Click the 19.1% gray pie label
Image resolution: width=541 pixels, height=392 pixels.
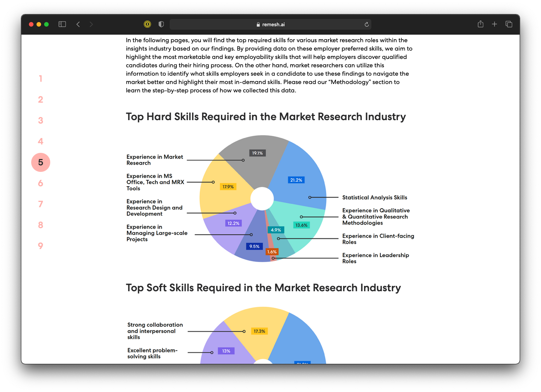[x=258, y=153]
